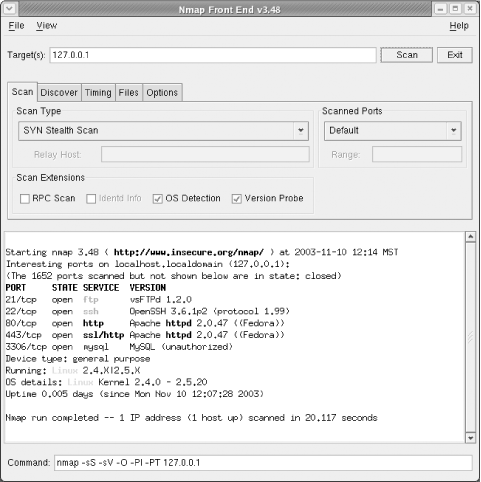Select the Scan tab
This screenshot has height=482, width=481.
click(22, 92)
